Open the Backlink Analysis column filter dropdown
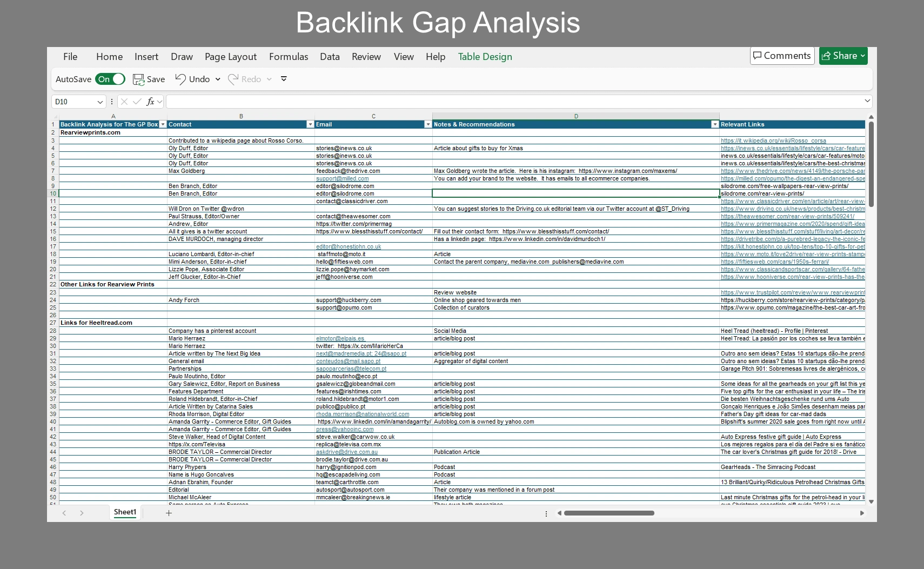Screen dimensions: 924x569 (x=163, y=124)
